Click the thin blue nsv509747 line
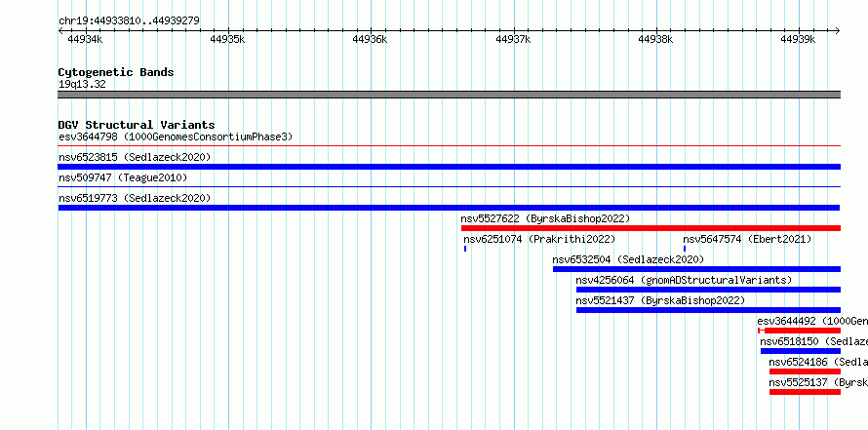The image size is (868, 430). (450, 187)
